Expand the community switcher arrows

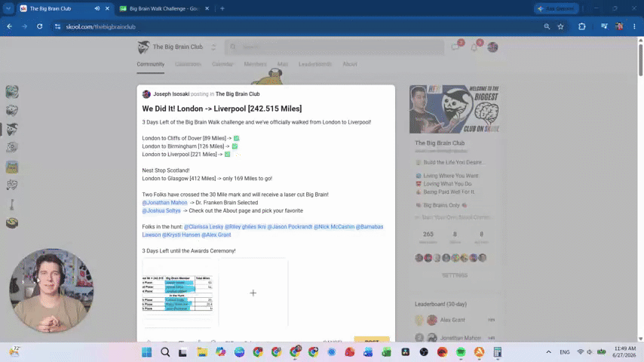(213, 48)
